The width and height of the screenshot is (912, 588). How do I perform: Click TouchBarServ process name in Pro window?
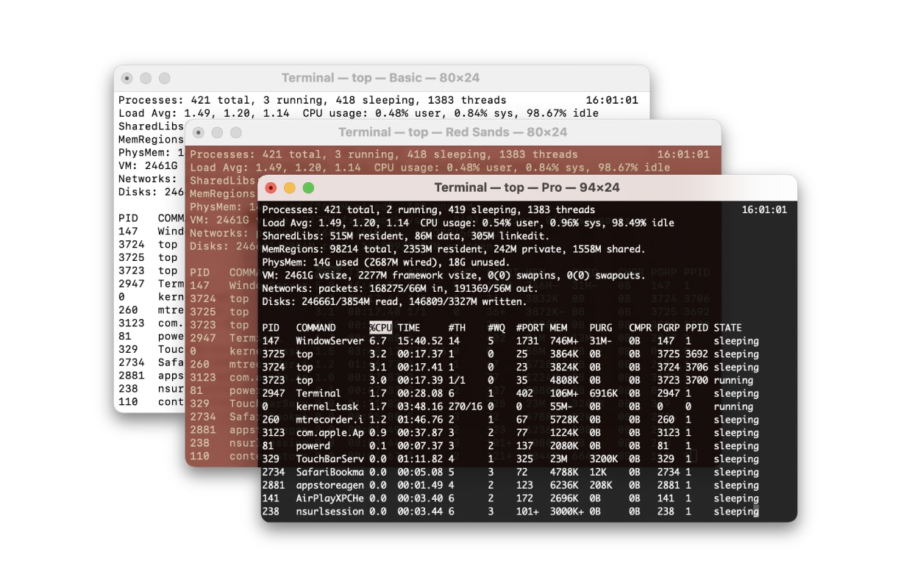tap(329, 459)
